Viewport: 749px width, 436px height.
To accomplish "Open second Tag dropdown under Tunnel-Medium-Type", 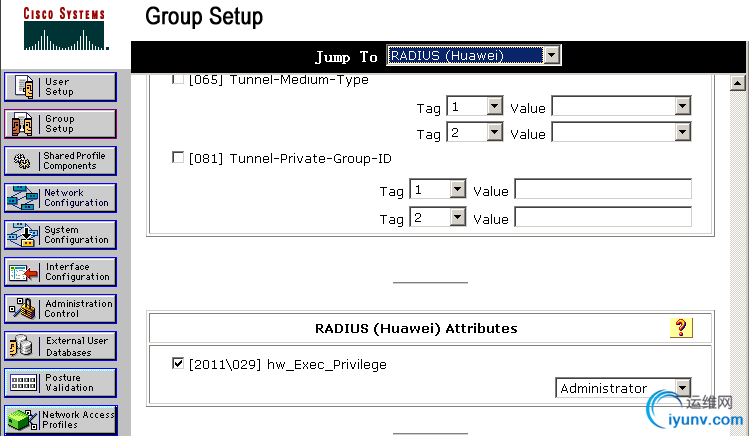I will click(x=474, y=132).
